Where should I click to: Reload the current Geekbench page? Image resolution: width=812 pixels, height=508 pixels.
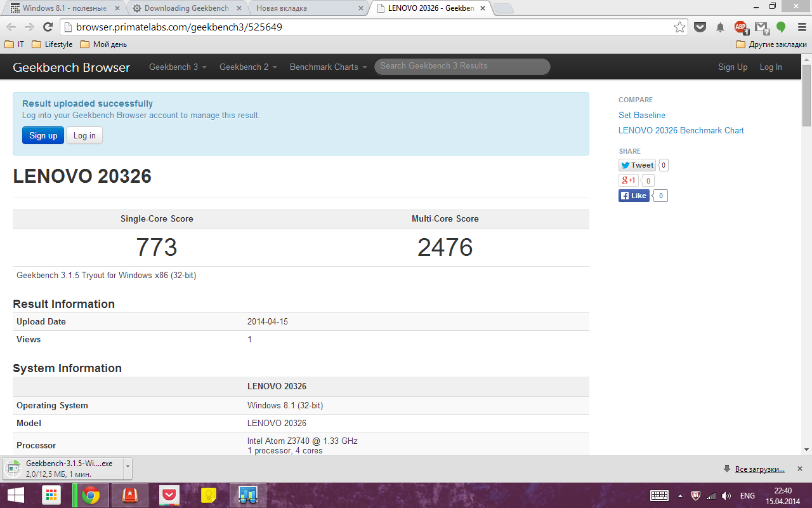(x=48, y=27)
